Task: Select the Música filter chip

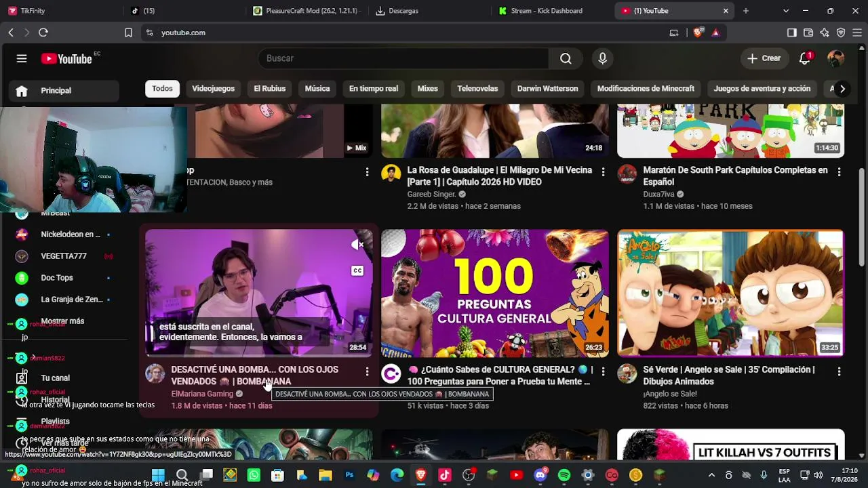Action: tap(317, 89)
